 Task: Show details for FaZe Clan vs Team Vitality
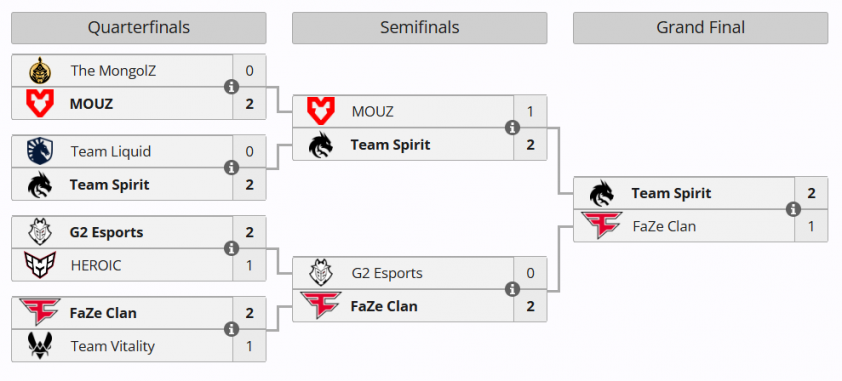click(x=231, y=329)
